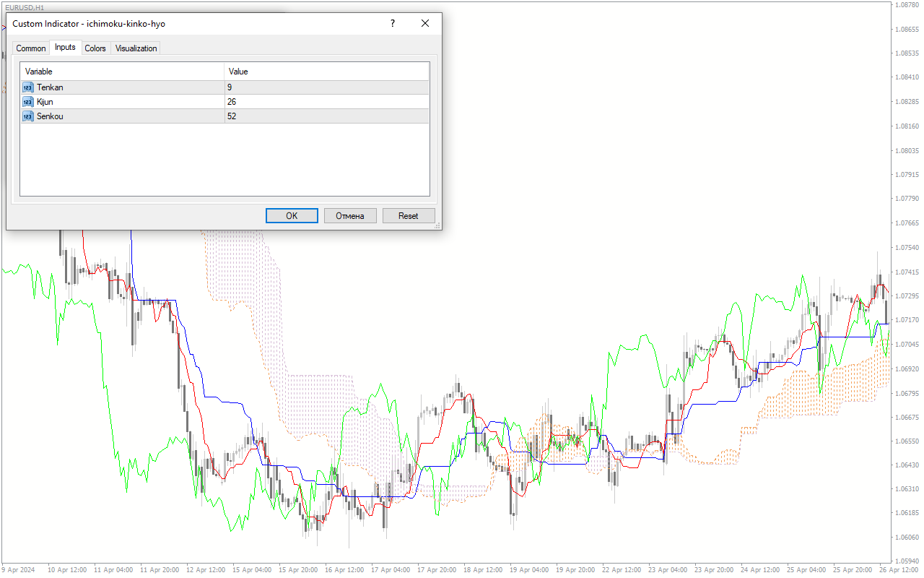
Task: Click the 1.06060 price scale label
Action: tap(906, 537)
